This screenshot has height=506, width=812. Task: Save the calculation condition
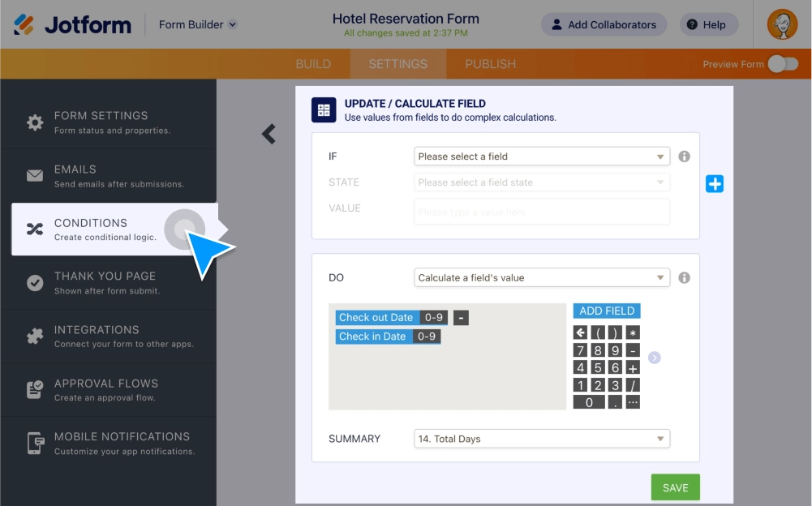click(675, 487)
